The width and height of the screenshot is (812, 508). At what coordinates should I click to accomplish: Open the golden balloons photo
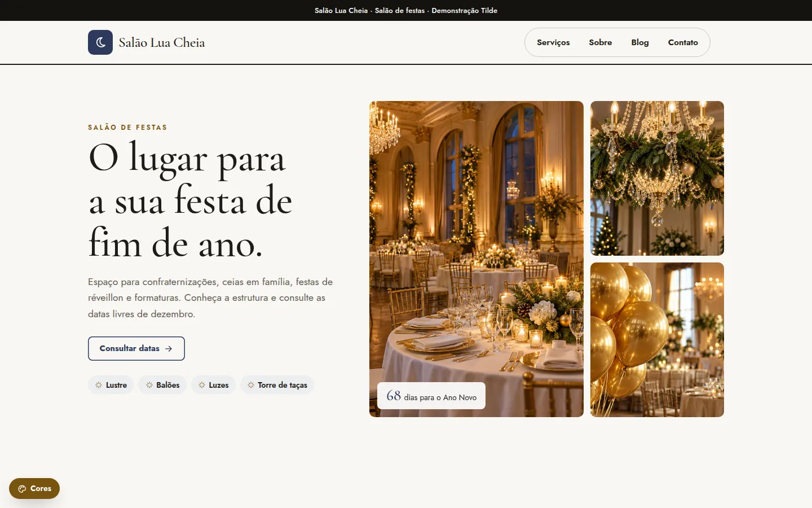(x=657, y=340)
